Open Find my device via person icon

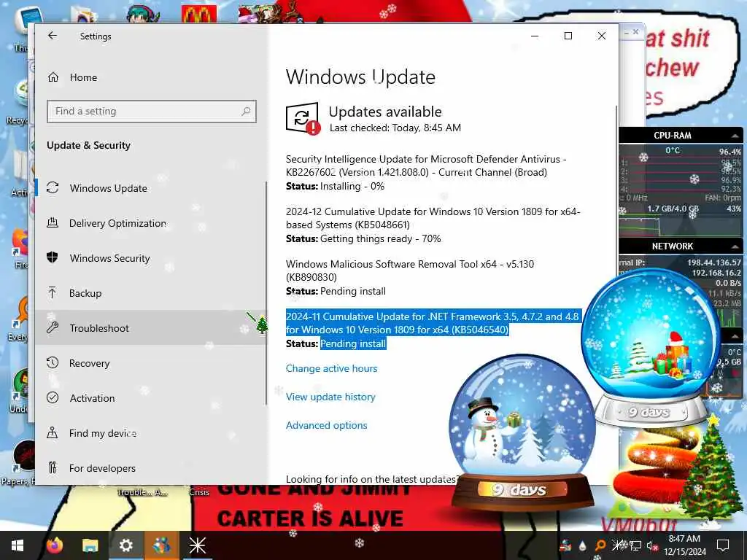pos(53,432)
